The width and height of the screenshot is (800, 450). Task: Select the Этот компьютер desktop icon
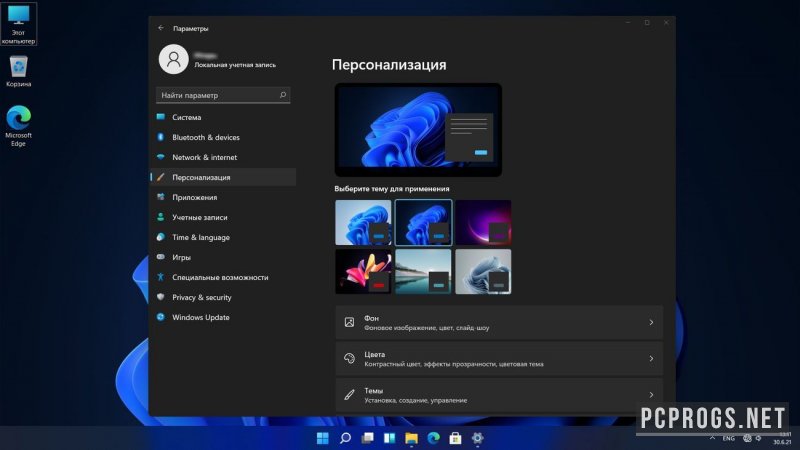[x=18, y=24]
